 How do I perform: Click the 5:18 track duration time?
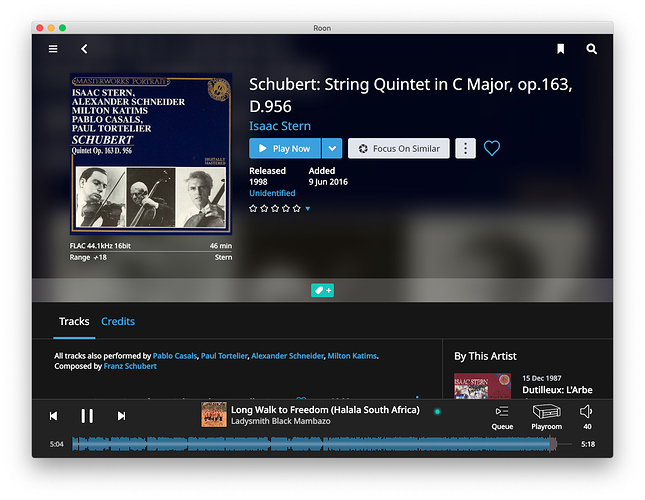click(588, 444)
